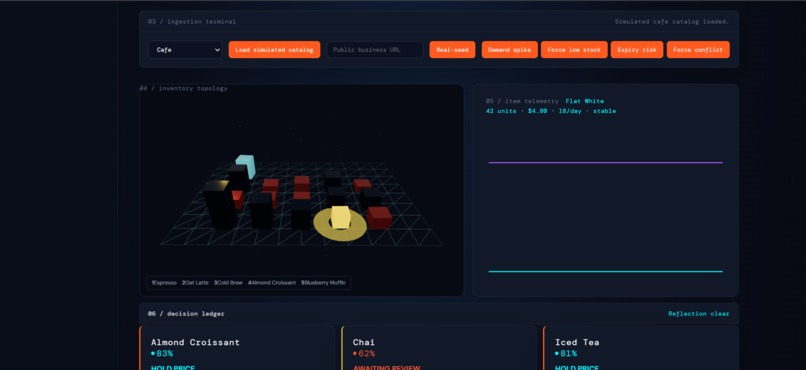Click the Real-seed button

point(452,50)
